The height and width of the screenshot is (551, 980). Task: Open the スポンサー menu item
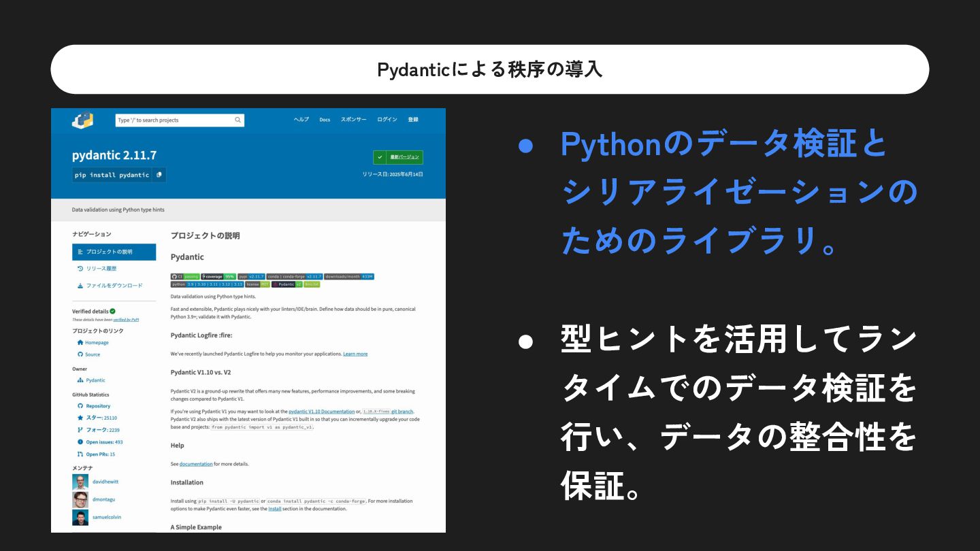353,120
